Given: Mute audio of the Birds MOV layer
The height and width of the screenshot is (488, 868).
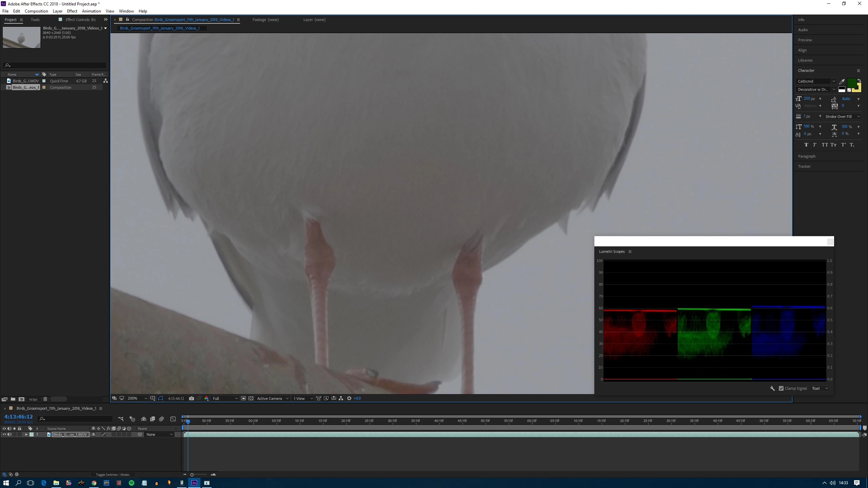Looking at the screenshot, I should coord(9,434).
